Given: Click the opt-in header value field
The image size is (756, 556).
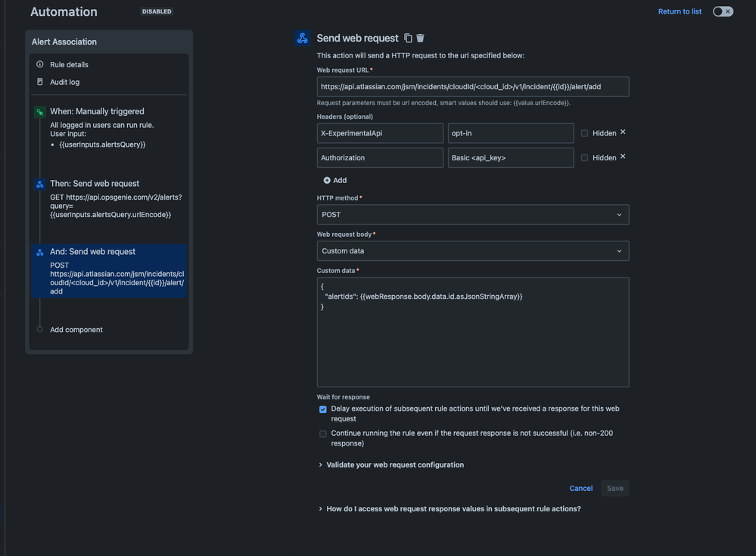Looking at the screenshot, I should (x=511, y=133).
